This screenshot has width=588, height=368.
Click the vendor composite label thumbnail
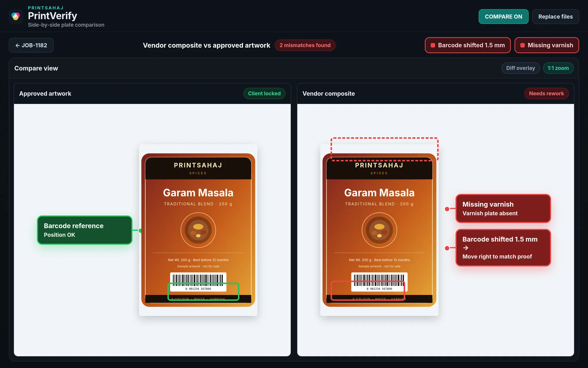tap(379, 230)
